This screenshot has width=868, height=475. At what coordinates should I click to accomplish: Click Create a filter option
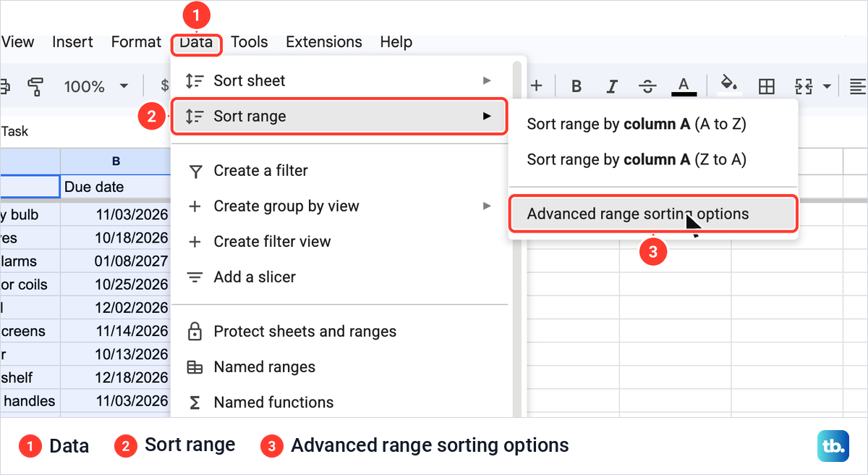pyautogui.click(x=339, y=171)
